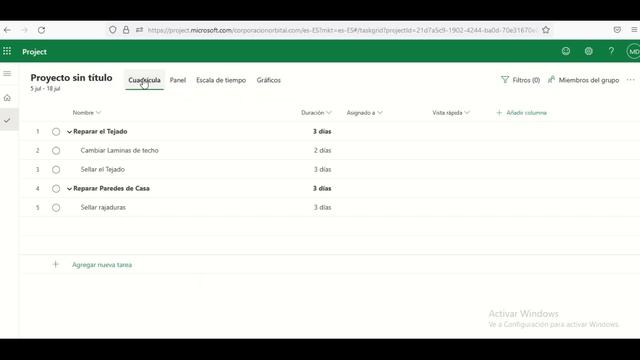Click the browser forward arrow
640x360 pixels.
[24, 30]
